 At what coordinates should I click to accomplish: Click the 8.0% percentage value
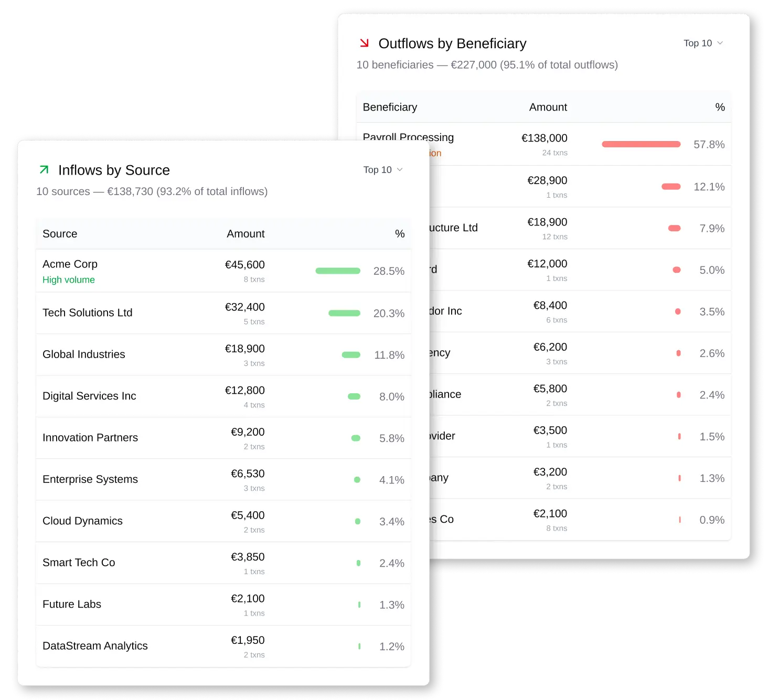click(392, 397)
